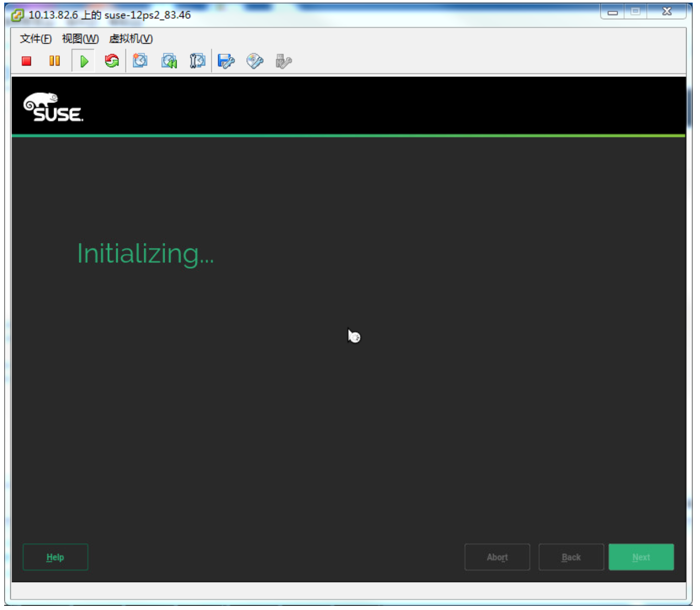Revert to snapshot with the green rewind clock icon
Image resolution: width=700 pixels, height=610 pixels.
point(169,61)
